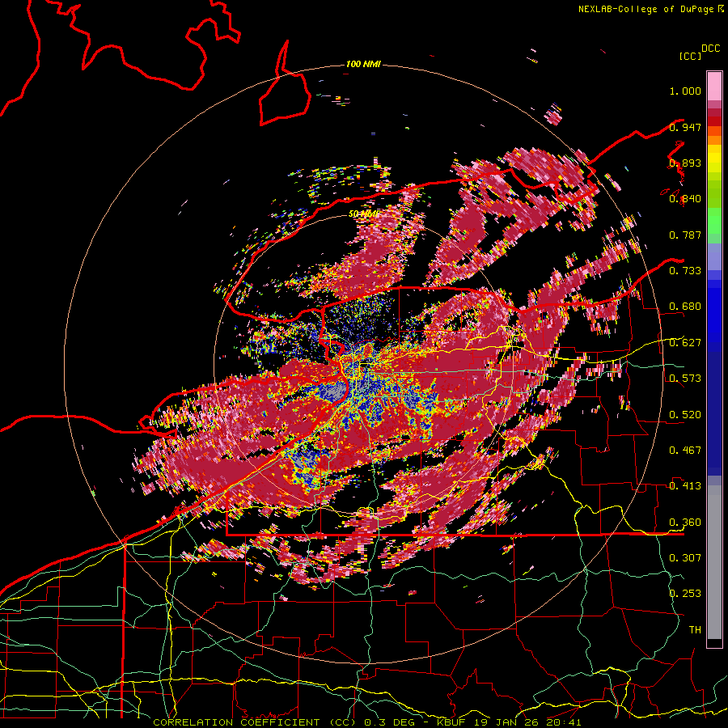Click the 0.893 legend value
Viewport: 728px width, 728px height.
coord(685,163)
